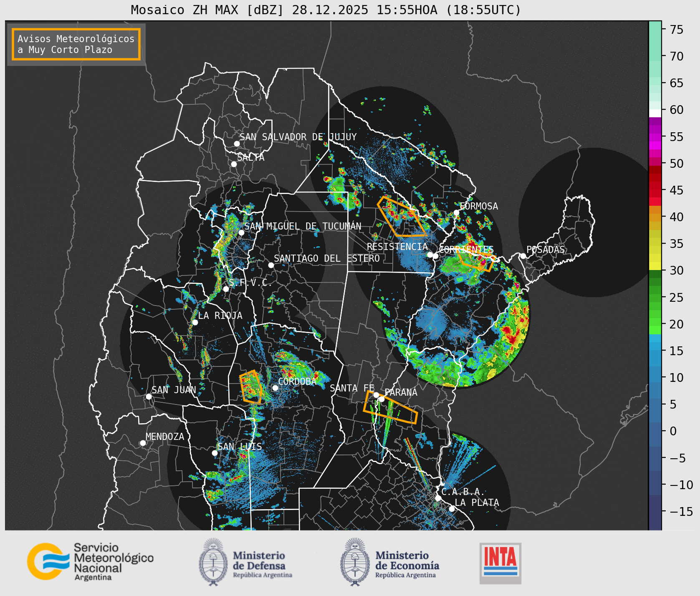This screenshot has width=700, height=596.
Task: Click the 30 tick on the colorbar
Action: pos(677,270)
